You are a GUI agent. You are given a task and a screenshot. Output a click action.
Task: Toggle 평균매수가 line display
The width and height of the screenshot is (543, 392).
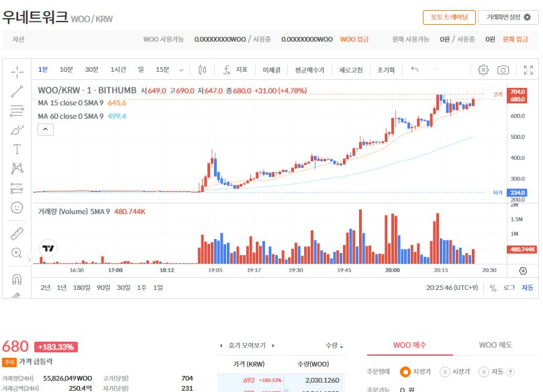point(309,70)
